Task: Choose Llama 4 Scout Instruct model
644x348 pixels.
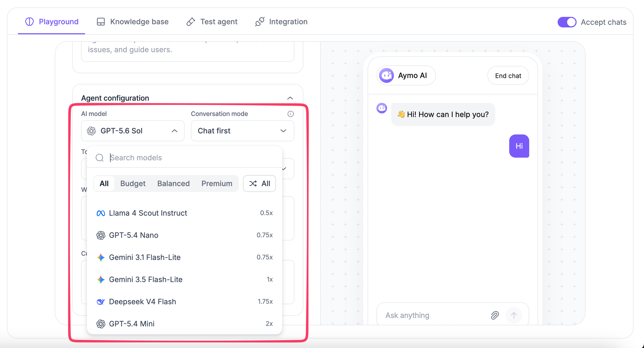Action: (184, 213)
